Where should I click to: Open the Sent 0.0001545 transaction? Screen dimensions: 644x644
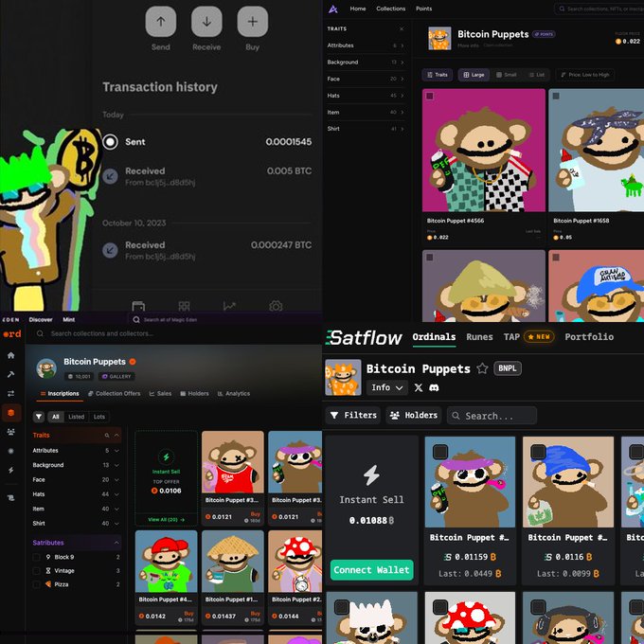pyautogui.click(x=207, y=142)
